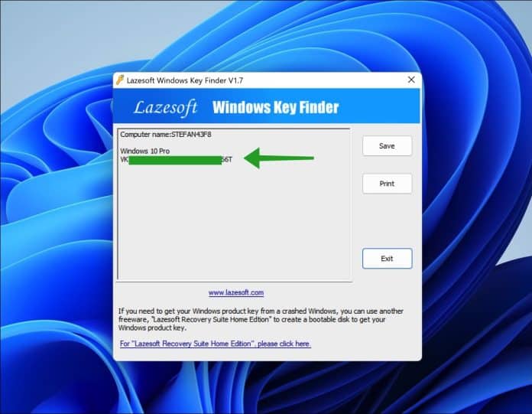532x414 pixels.
Task: Click the key icon in the title bar
Action: pos(120,80)
